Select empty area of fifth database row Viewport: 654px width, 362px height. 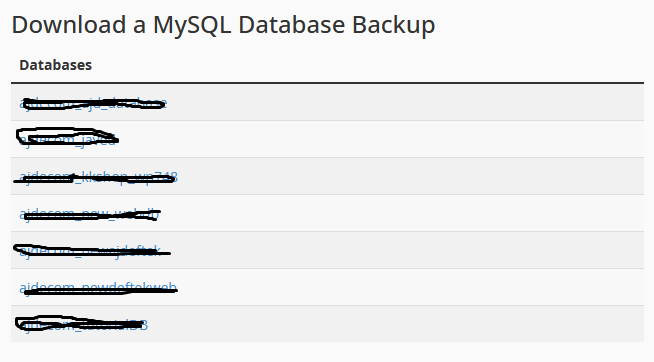coord(407,250)
